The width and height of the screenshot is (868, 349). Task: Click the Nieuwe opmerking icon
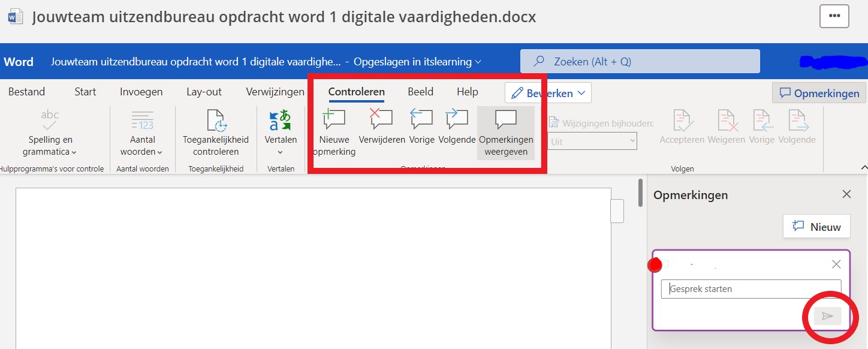pos(334,119)
